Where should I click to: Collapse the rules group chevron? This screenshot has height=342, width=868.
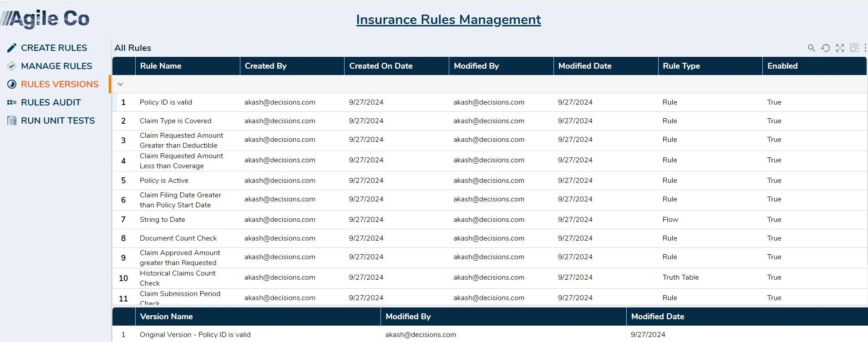coord(120,84)
